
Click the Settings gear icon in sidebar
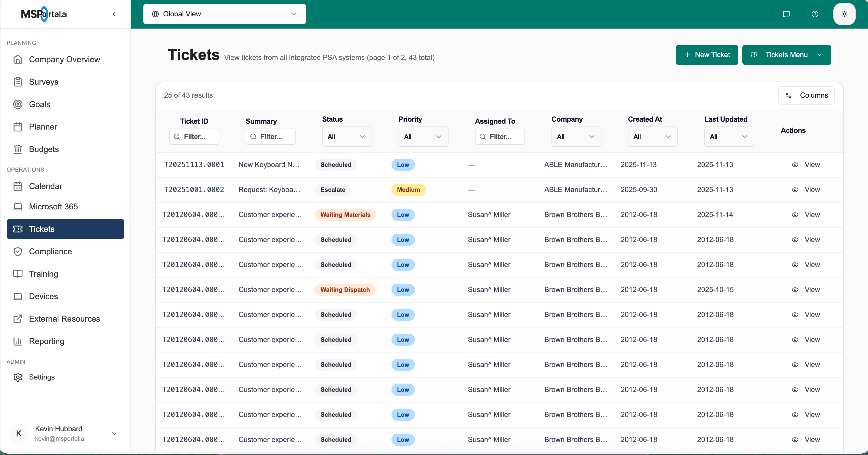[x=18, y=377]
